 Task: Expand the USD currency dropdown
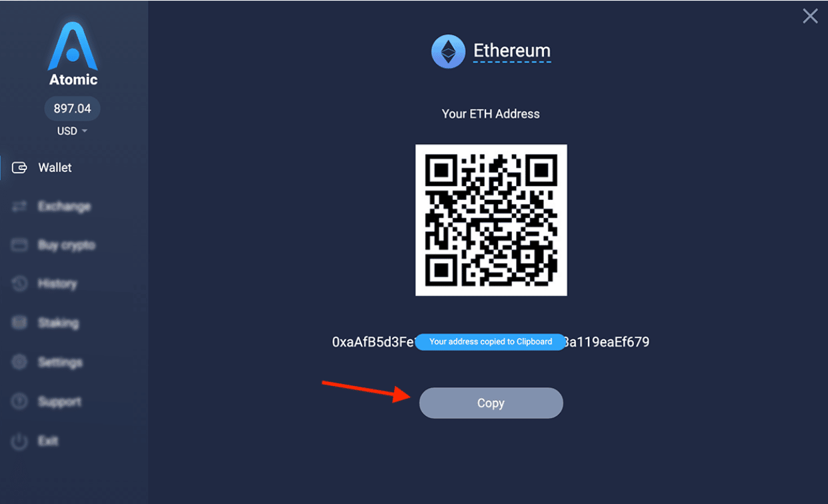coord(72,131)
